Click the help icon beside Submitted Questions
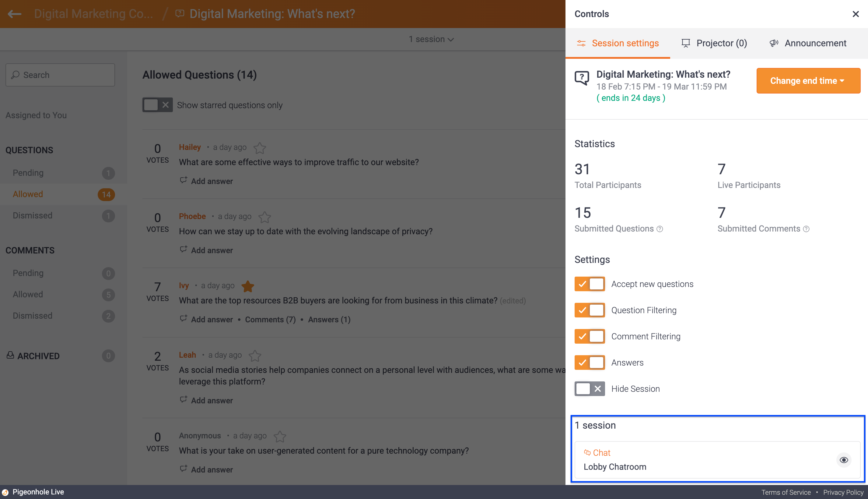The width and height of the screenshot is (868, 499). point(660,229)
